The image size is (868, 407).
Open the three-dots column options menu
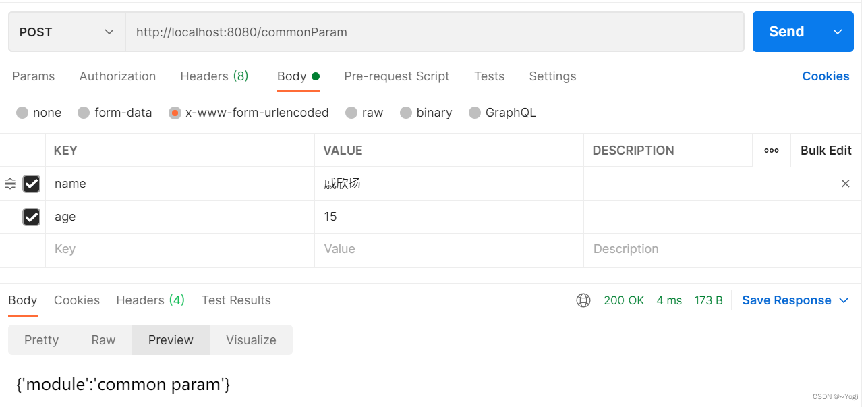[x=772, y=151]
